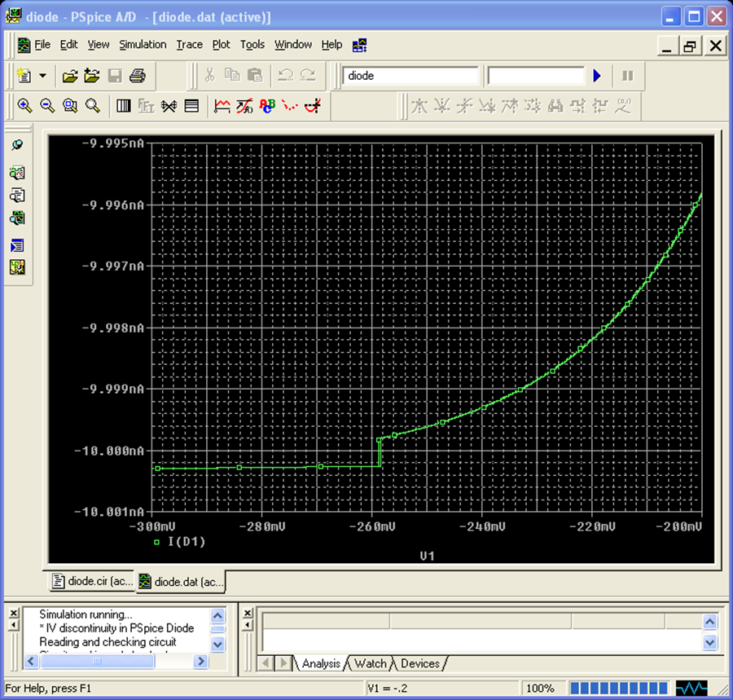Switch to the diode.cir document tab
Viewport: 733px width, 700px height.
(x=91, y=581)
